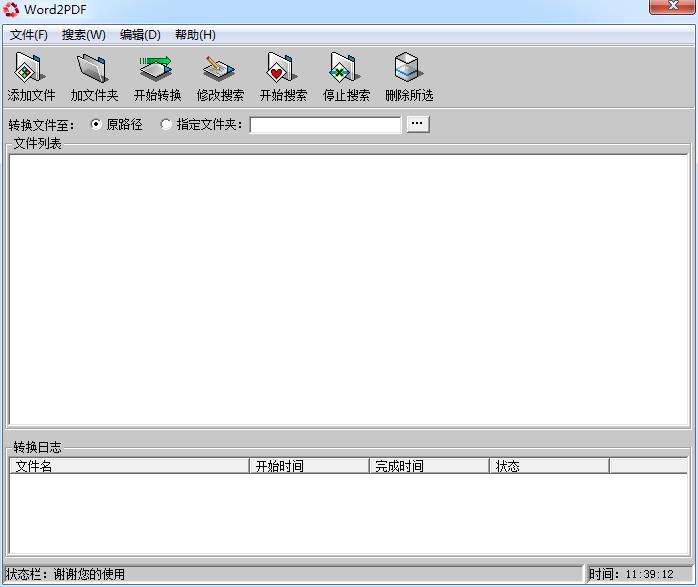
Task: Click the 修改搜索 (Modify Search) icon
Action: (x=219, y=70)
